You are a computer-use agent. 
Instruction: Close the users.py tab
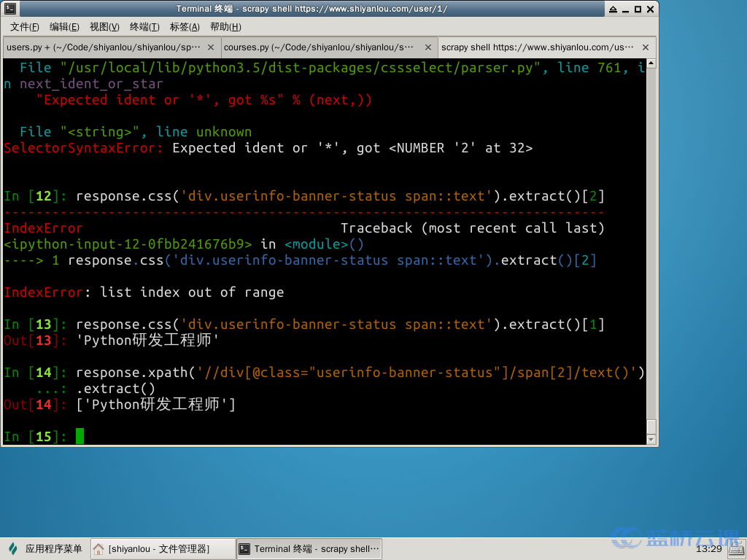pos(211,47)
